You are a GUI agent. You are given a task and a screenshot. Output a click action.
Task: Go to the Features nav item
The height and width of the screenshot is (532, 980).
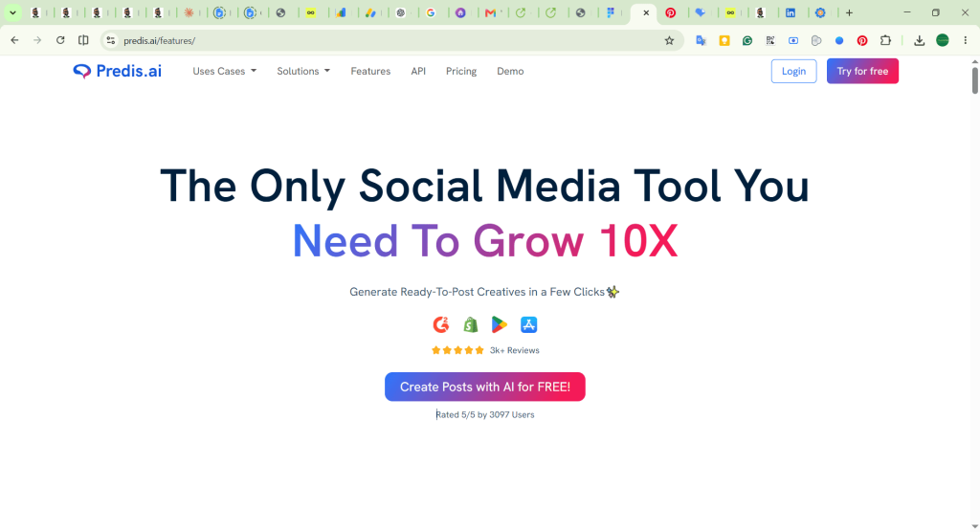(370, 71)
